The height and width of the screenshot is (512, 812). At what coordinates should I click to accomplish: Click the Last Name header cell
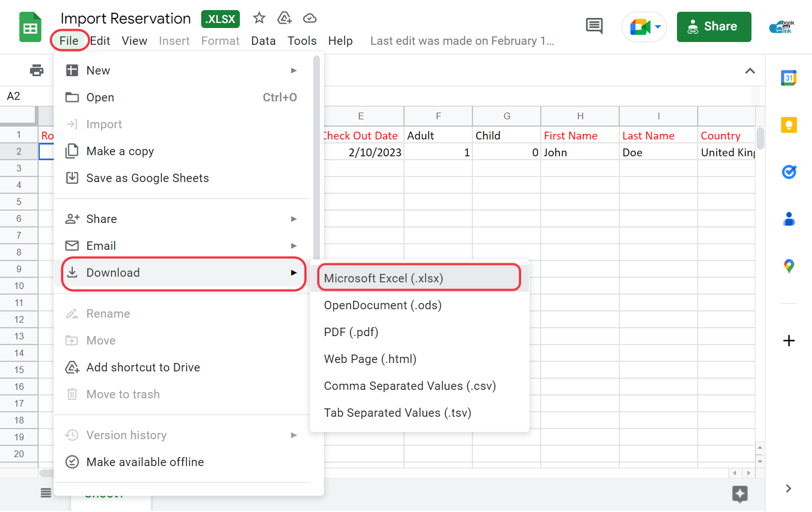[x=658, y=136]
